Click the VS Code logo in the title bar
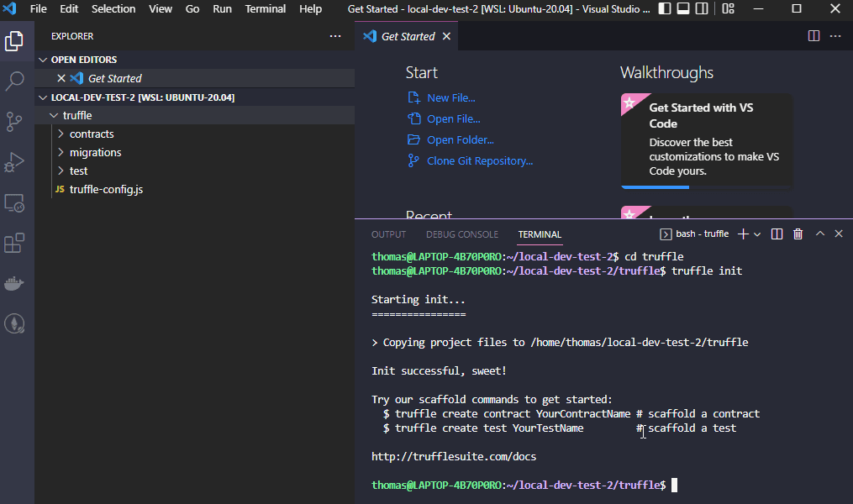 (10, 8)
